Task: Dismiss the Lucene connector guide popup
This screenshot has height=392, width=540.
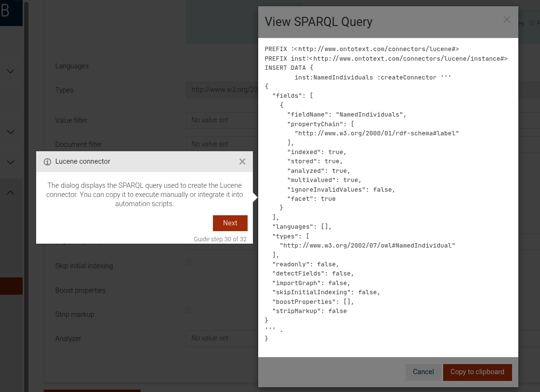Action: click(x=242, y=162)
